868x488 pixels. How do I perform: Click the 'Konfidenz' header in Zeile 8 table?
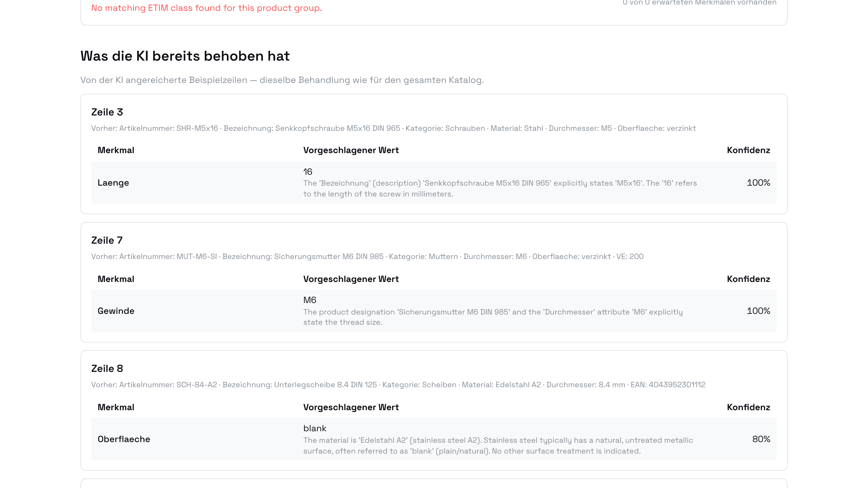click(748, 408)
